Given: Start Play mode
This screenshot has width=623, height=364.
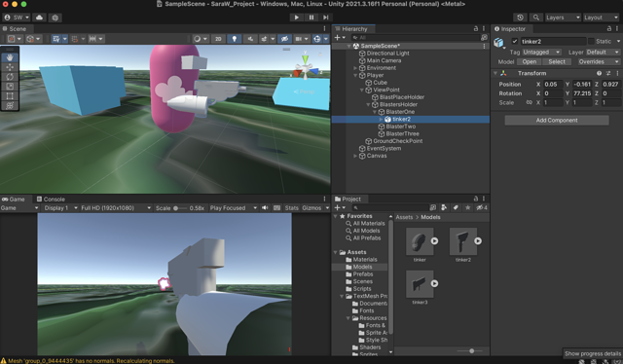Looking at the screenshot, I should (296, 18).
